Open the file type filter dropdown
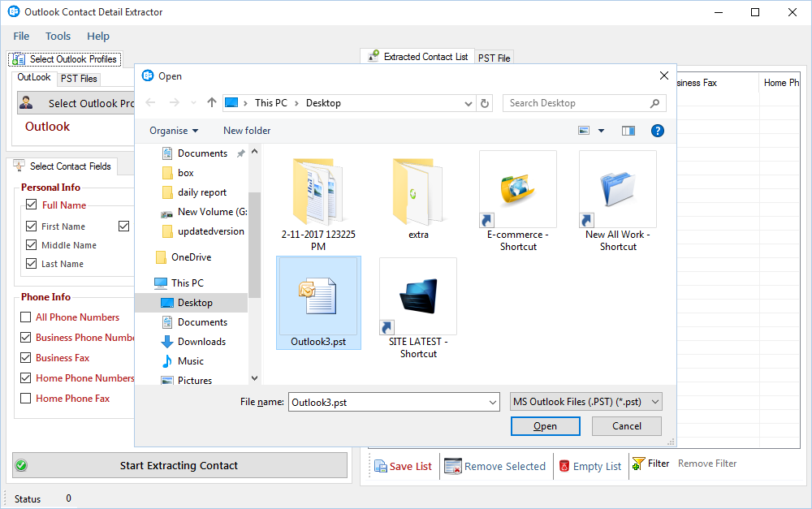Viewport: 812px width, 509px height. [x=585, y=402]
